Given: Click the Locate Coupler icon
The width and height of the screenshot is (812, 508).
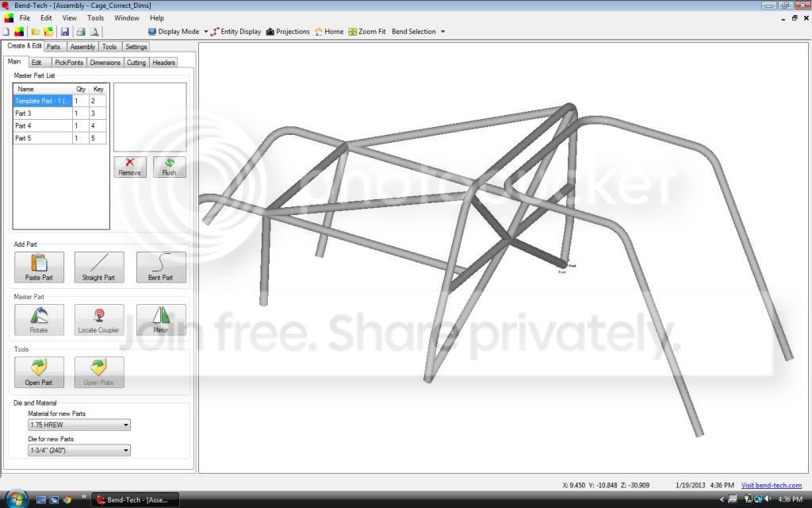Looking at the screenshot, I should tap(99, 320).
